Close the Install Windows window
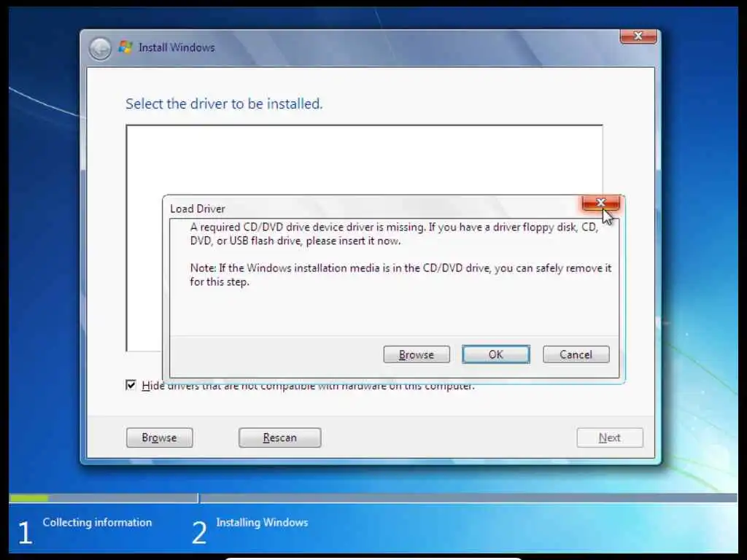 [x=638, y=36]
